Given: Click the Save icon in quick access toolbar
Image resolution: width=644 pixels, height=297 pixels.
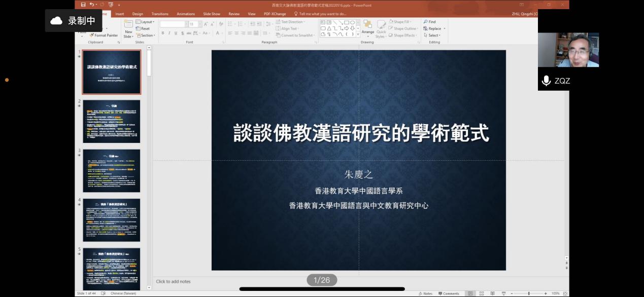Looking at the screenshot, I should coord(83,5).
